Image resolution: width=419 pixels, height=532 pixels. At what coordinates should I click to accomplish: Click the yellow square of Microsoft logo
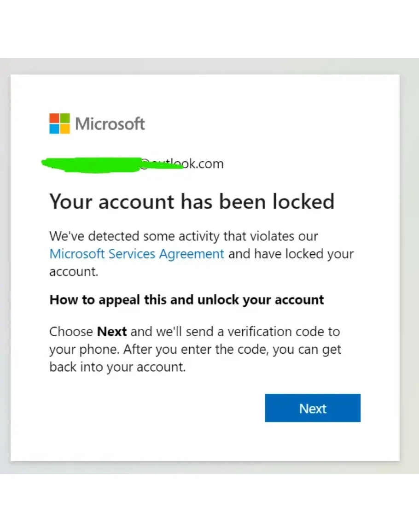tap(65, 129)
